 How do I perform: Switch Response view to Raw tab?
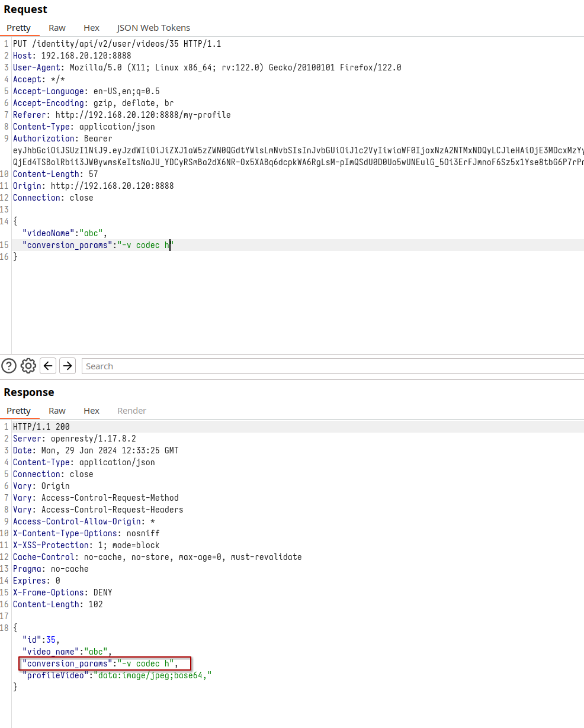57,411
